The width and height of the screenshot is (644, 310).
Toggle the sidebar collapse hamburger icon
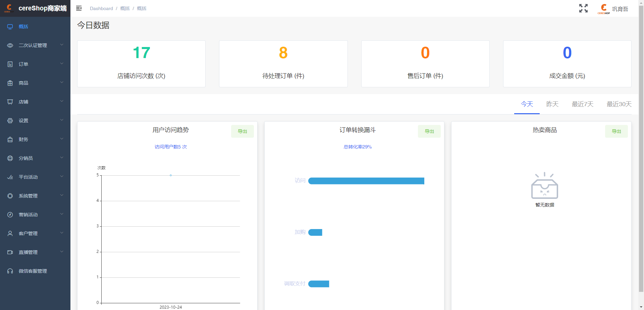[x=79, y=8]
